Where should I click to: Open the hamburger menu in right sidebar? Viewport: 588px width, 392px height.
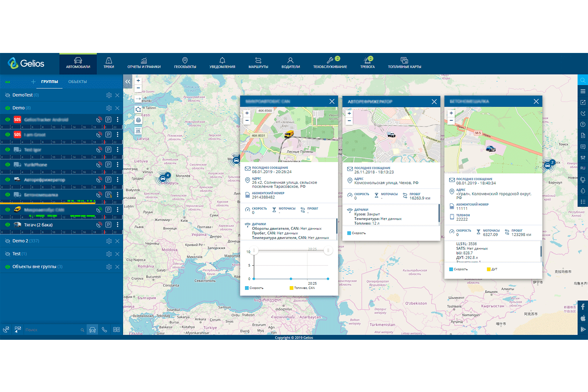[x=583, y=91]
